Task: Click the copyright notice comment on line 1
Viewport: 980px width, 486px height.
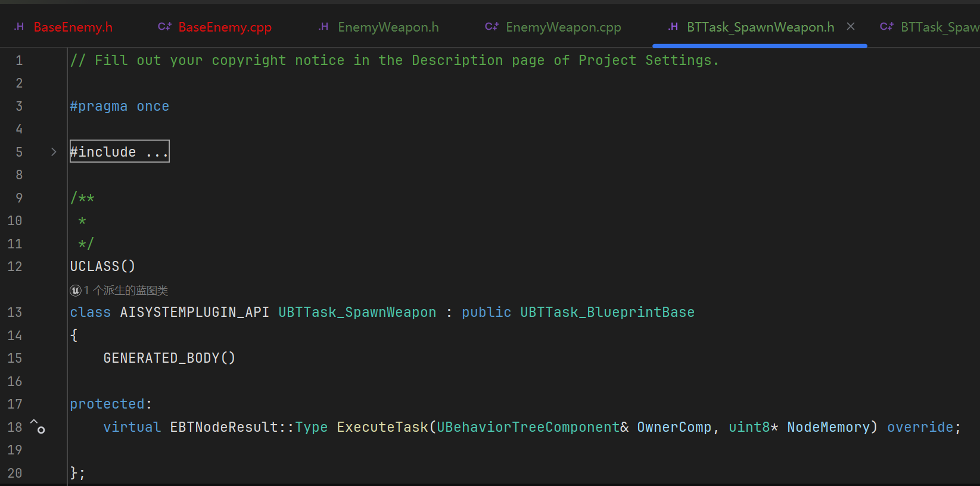Action: [394, 60]
